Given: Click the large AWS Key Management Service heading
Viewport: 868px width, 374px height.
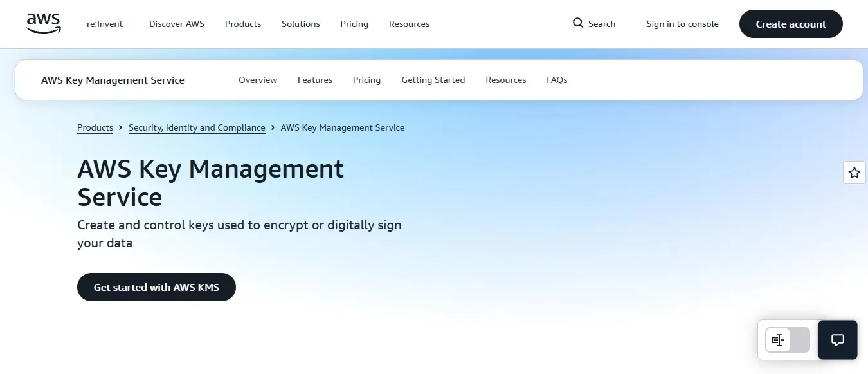Looking at the screenshot, I should 211,183.
